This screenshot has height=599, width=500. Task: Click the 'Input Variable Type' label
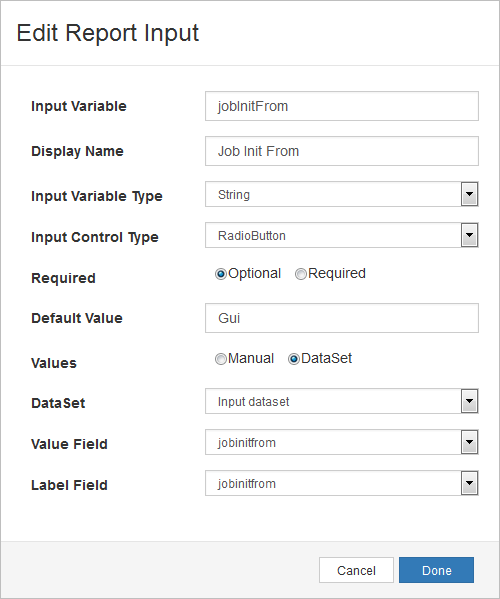[97, 196]
